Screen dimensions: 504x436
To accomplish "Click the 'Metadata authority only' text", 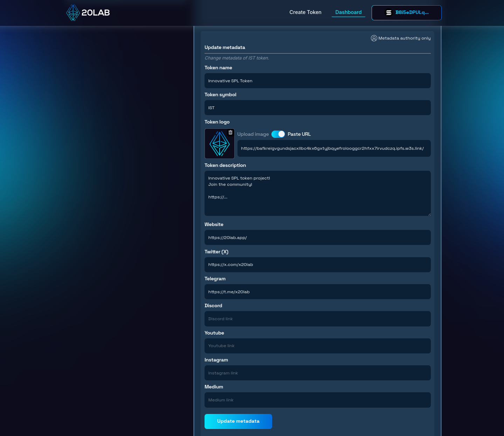I will [405, 38].
